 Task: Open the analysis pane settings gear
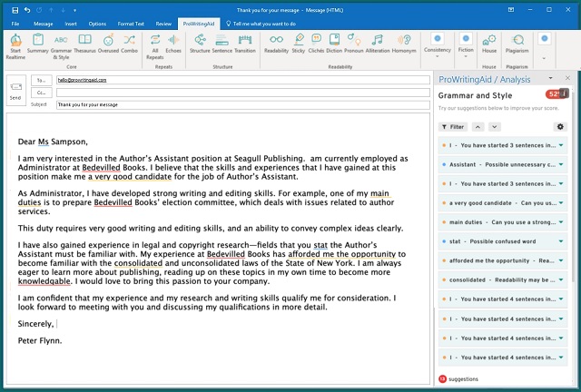click(x=560, y=127)
